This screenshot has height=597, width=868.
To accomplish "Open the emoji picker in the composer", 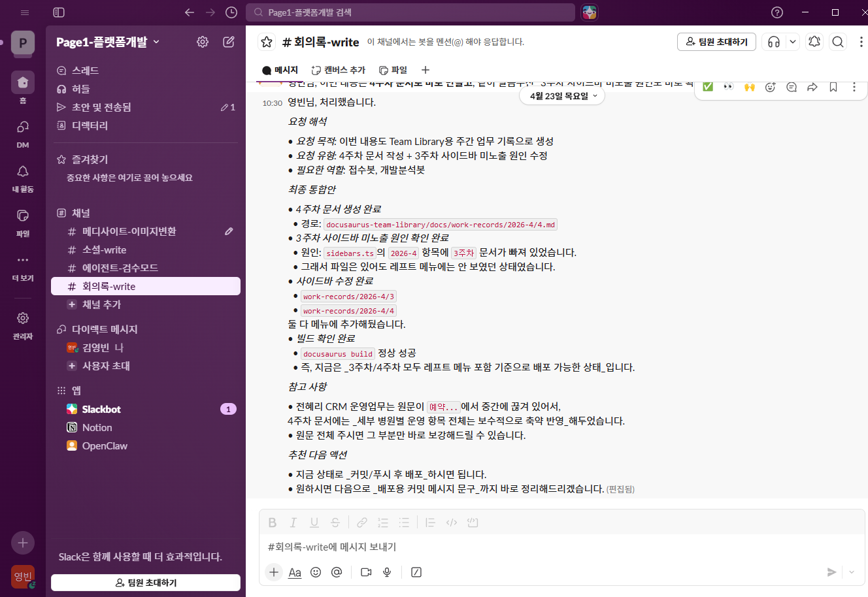I will (316, 572).
